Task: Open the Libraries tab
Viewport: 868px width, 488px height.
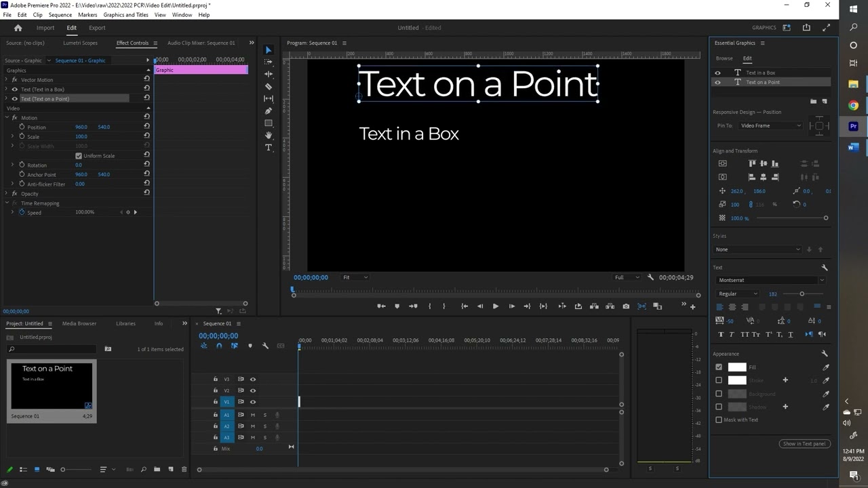Action: point(125,323)
